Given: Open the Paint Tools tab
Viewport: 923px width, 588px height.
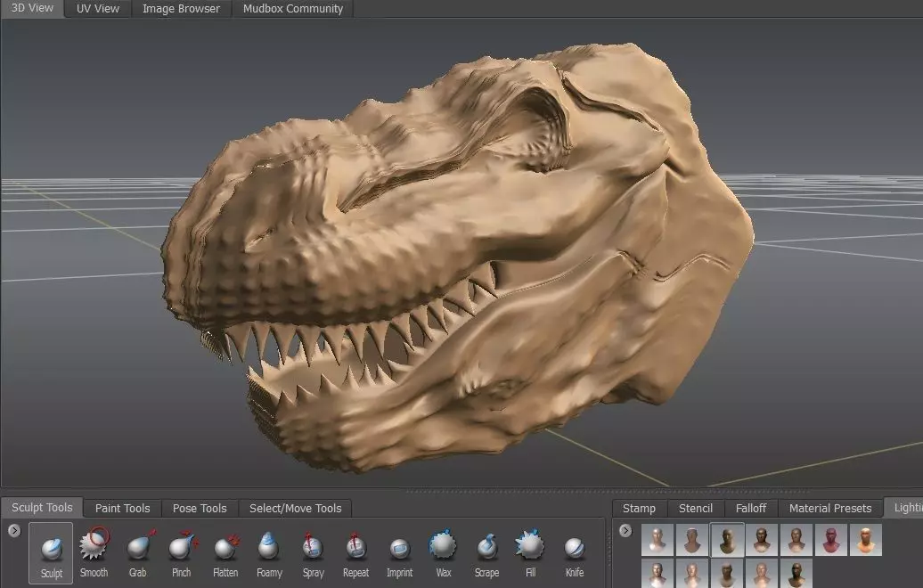Looking at the screenshot, I should (x=122, y=508).
